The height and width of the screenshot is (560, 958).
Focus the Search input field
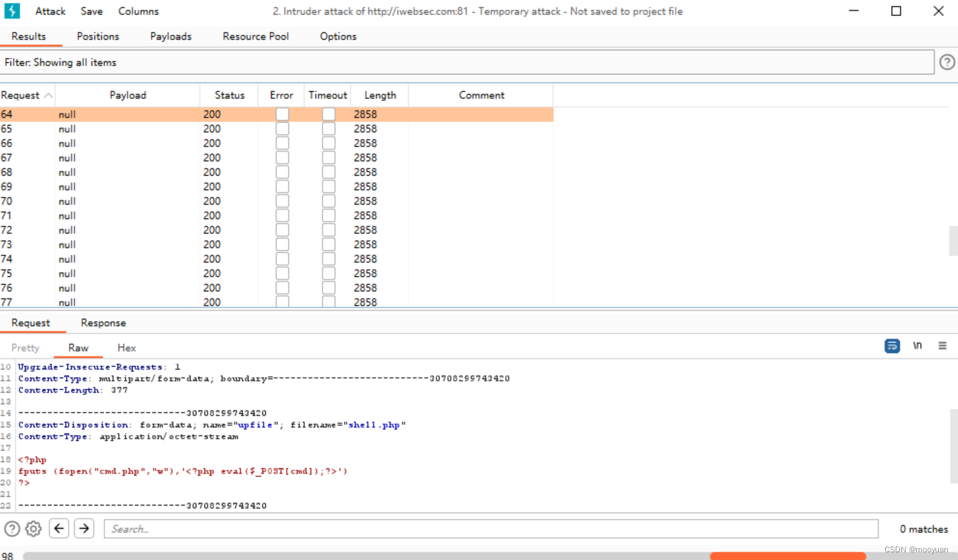pyautogui.click(x=491, y=529)
